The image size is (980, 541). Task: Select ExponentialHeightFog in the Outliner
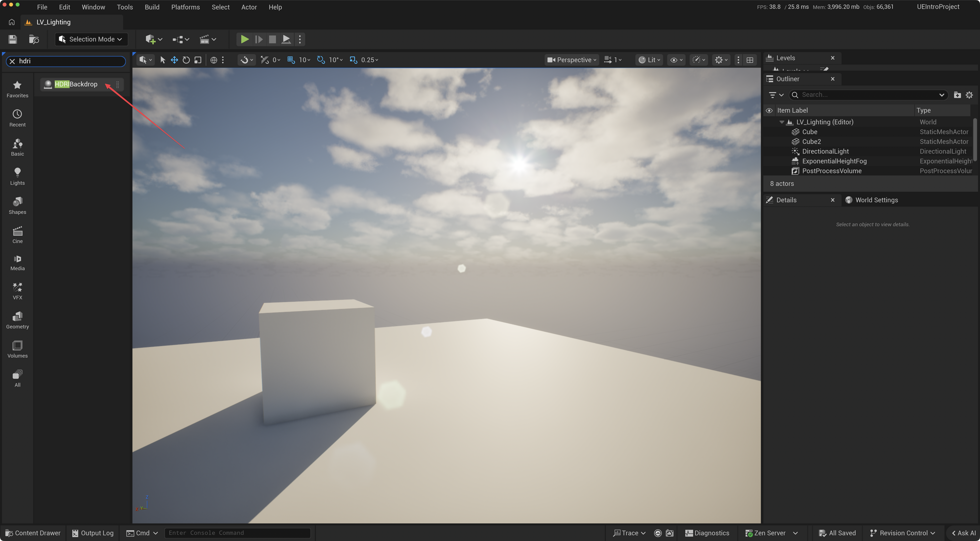[x=834, y=161]
